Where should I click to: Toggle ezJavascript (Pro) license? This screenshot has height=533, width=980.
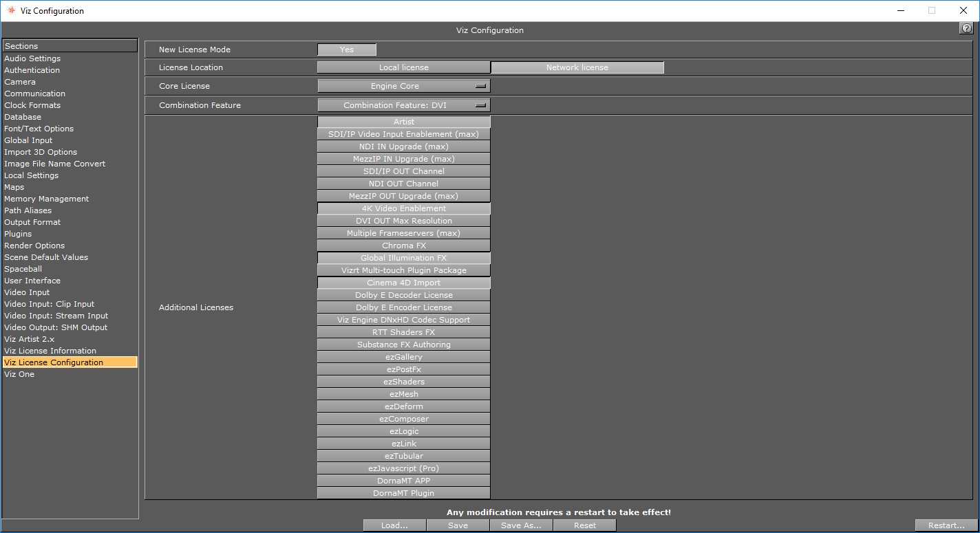404,468
